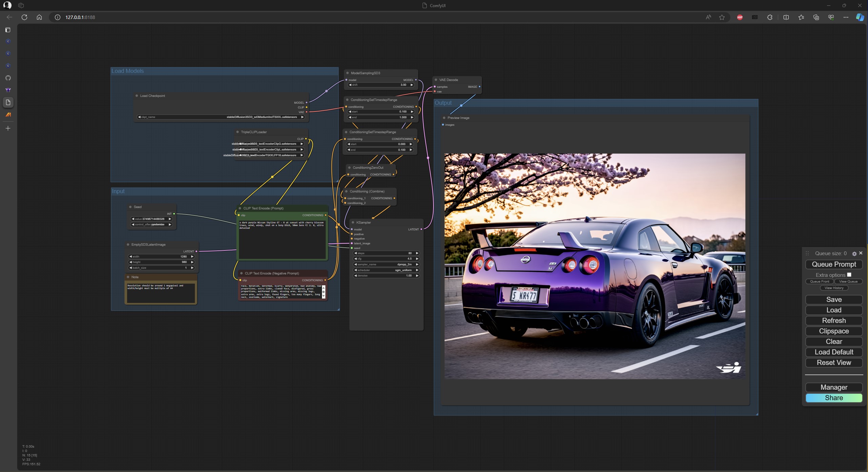This screenshot has height=472, width=868.
Task: Toggle the split screen icon
Action: coord(786,17)
